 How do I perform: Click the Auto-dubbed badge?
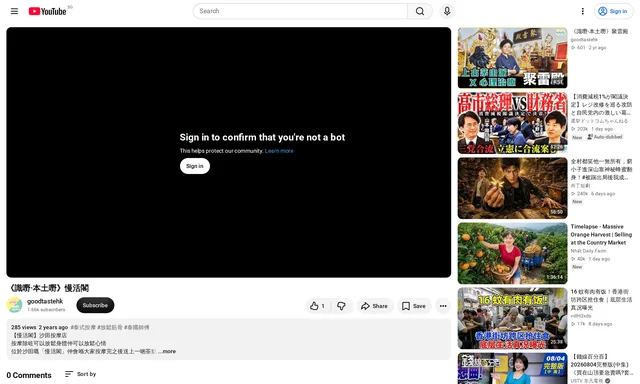pos(605,137)
